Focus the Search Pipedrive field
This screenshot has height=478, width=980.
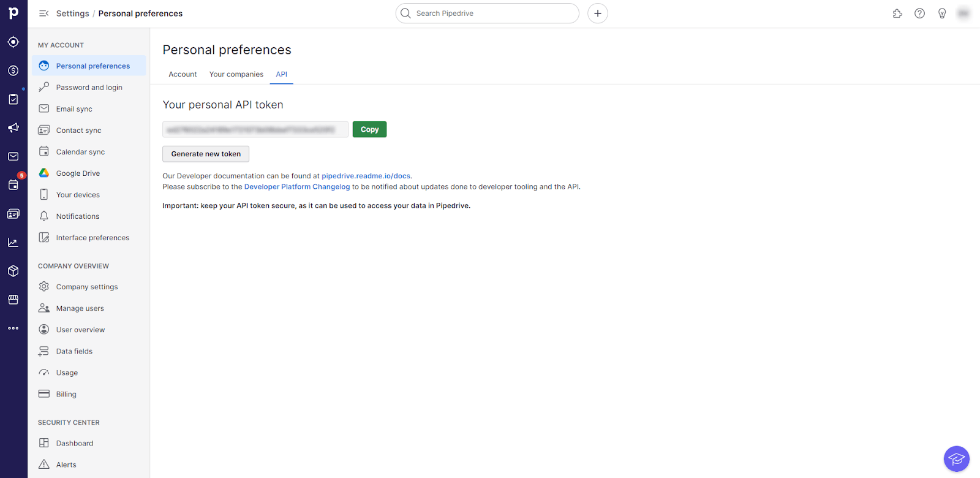click(488, 13)
